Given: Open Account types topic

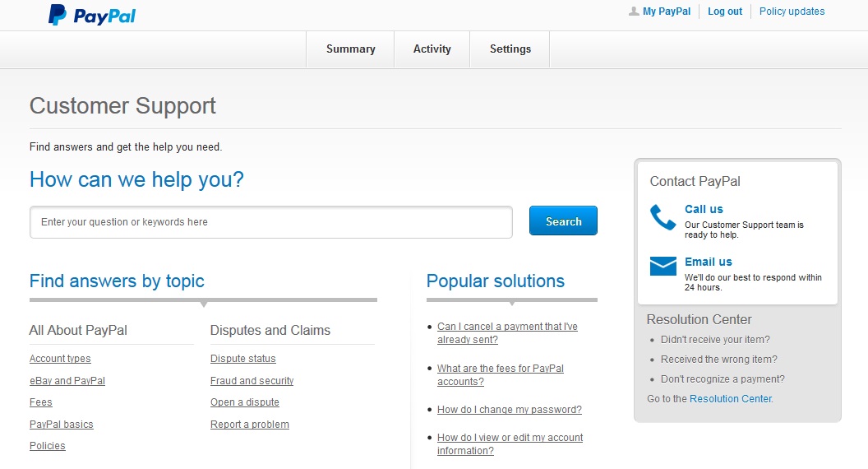Looking at the screenshot, I should point(60,359).
